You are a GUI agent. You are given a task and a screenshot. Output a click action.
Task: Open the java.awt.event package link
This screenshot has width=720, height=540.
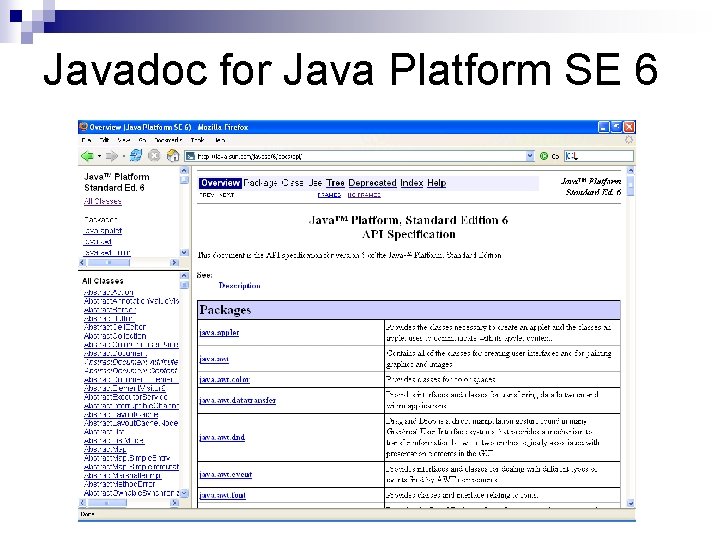225,474
